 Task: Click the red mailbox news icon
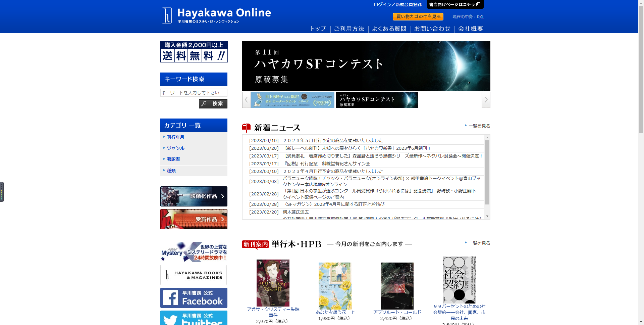[x=247, y=128]
